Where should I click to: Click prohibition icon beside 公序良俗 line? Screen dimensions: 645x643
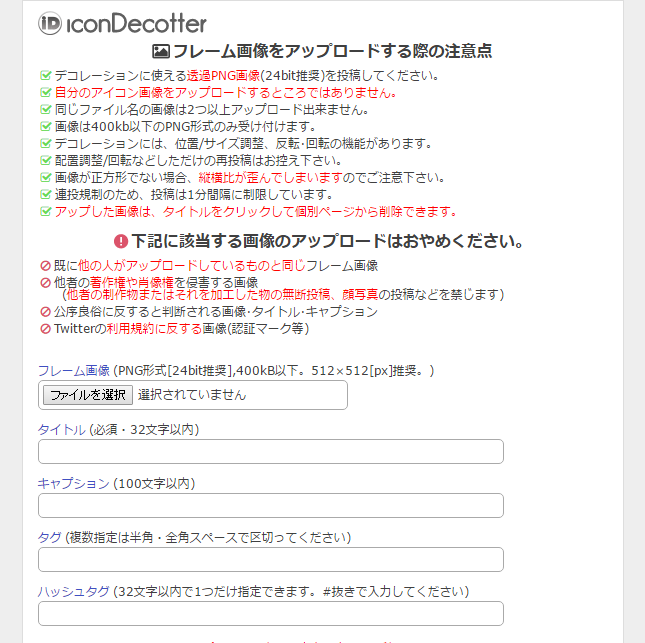(x=45, y=311)
